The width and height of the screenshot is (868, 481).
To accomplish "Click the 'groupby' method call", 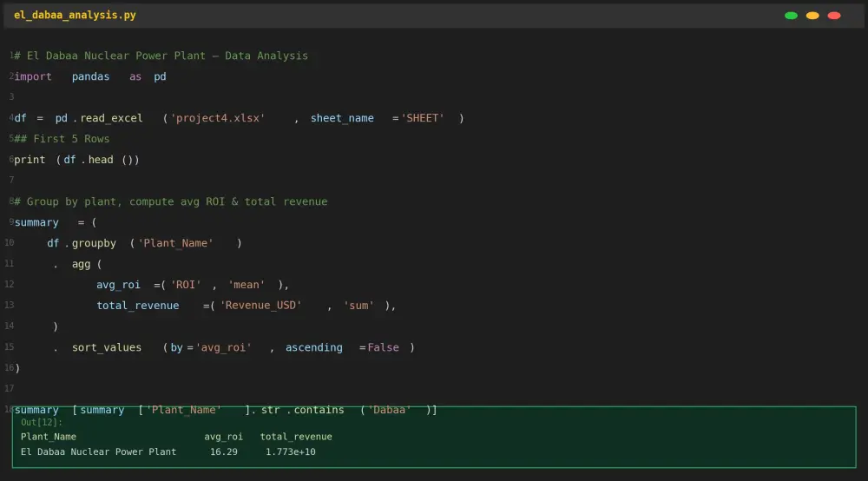I will tap(94, 244).
